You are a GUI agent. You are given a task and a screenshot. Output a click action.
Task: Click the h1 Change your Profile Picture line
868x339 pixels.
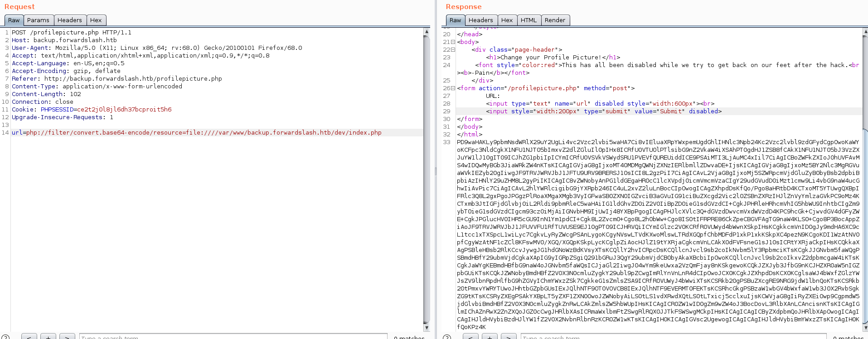pos(553,58)
